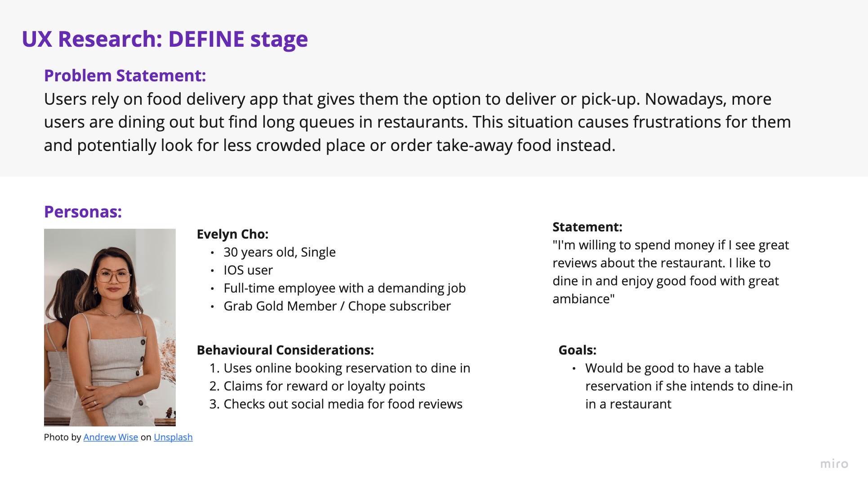
Task: Select the "Behavioural Considerations:" heading
Action: (285, 350)
